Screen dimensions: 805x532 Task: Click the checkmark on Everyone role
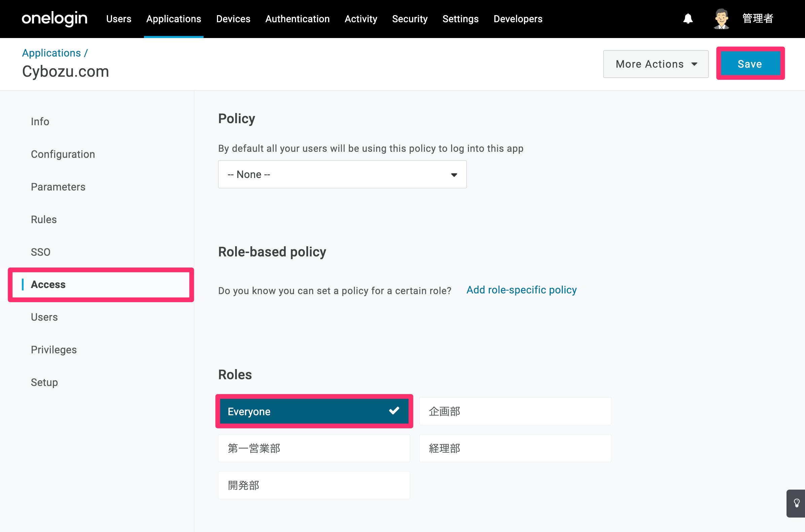(394, 411)
